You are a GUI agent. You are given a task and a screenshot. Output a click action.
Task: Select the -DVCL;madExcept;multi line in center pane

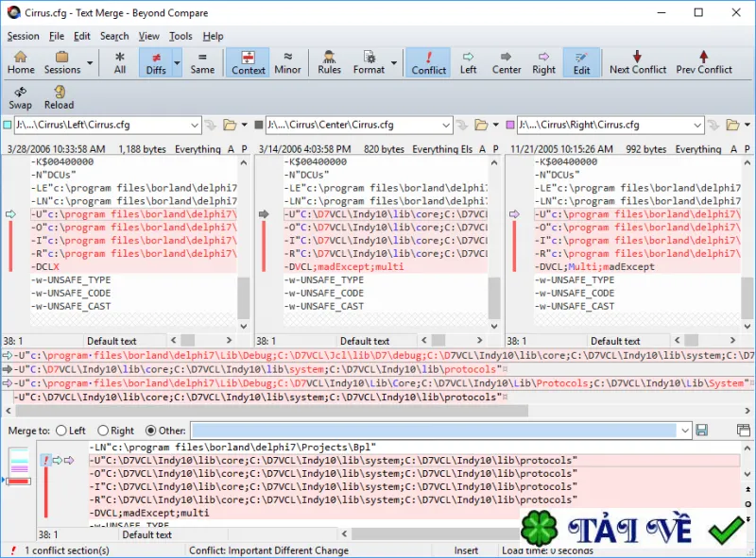coord(386,266)
